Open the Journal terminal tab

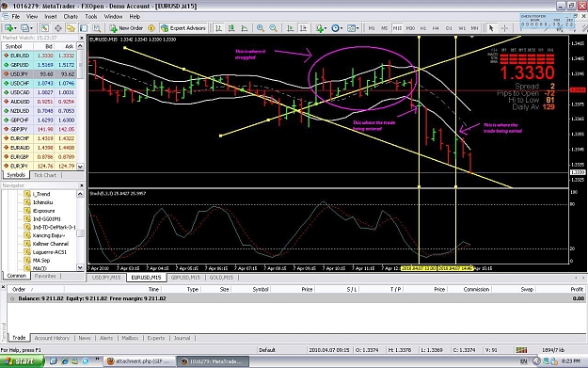pyautogui.click(x=182, y=338)
